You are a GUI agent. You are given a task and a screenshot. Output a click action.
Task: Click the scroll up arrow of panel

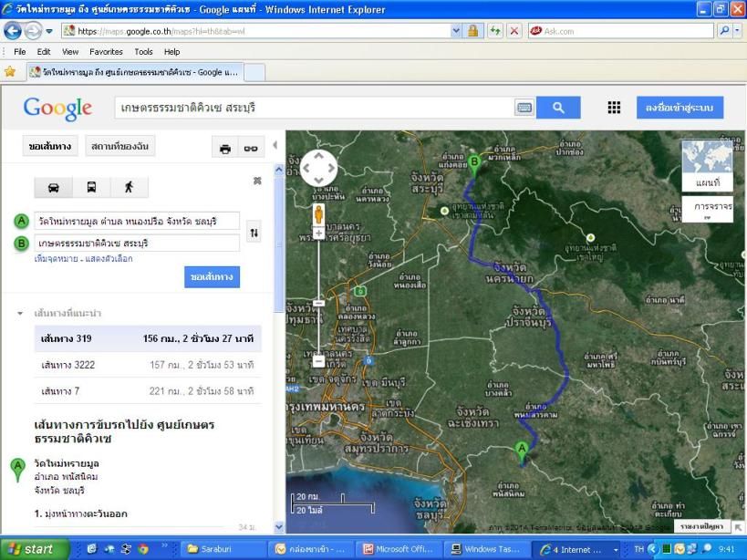[x=279, y=169]
